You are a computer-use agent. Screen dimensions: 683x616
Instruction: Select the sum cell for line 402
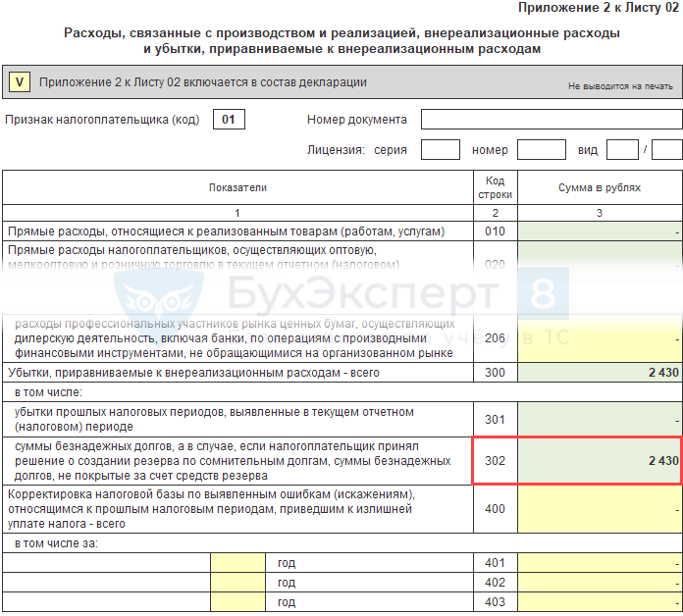(600, 583)
